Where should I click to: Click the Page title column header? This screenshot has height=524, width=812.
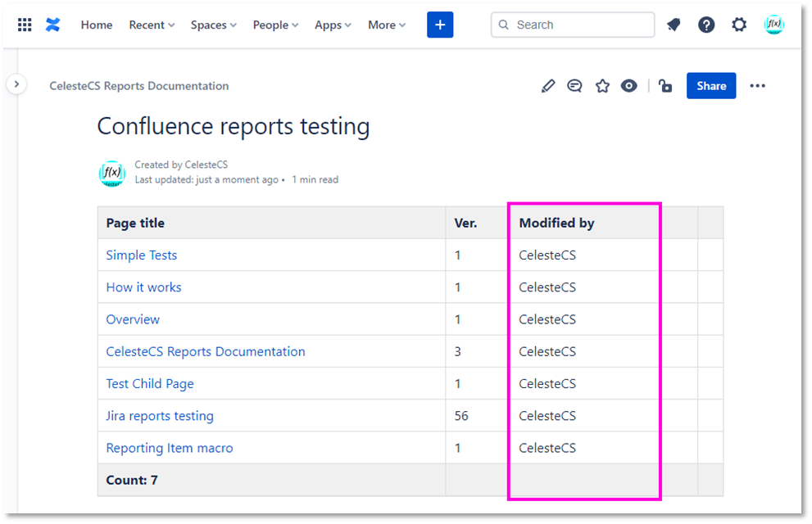271,223
